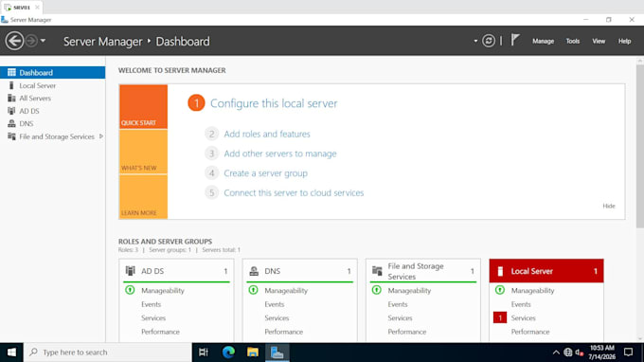The width and height of the screenshot is (644, 362).
Task: Click the Local Server sidebar icon
Action: point(11,85)
